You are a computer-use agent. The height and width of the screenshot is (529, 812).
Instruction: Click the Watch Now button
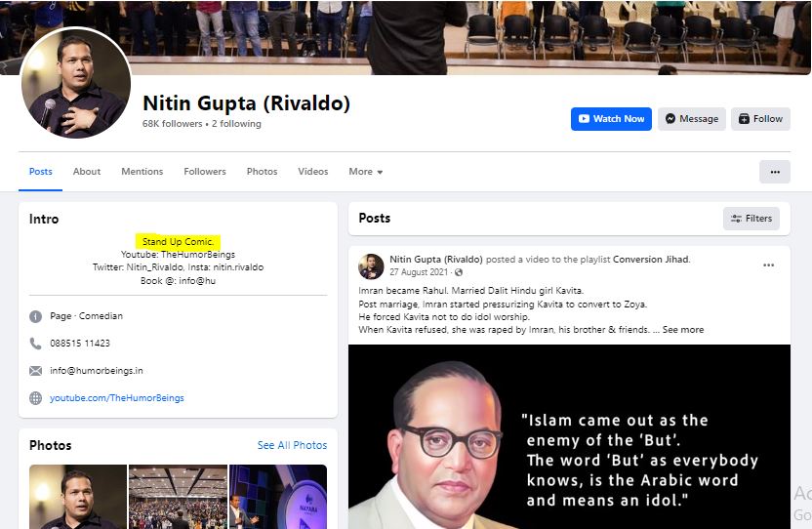coord(611,119)
